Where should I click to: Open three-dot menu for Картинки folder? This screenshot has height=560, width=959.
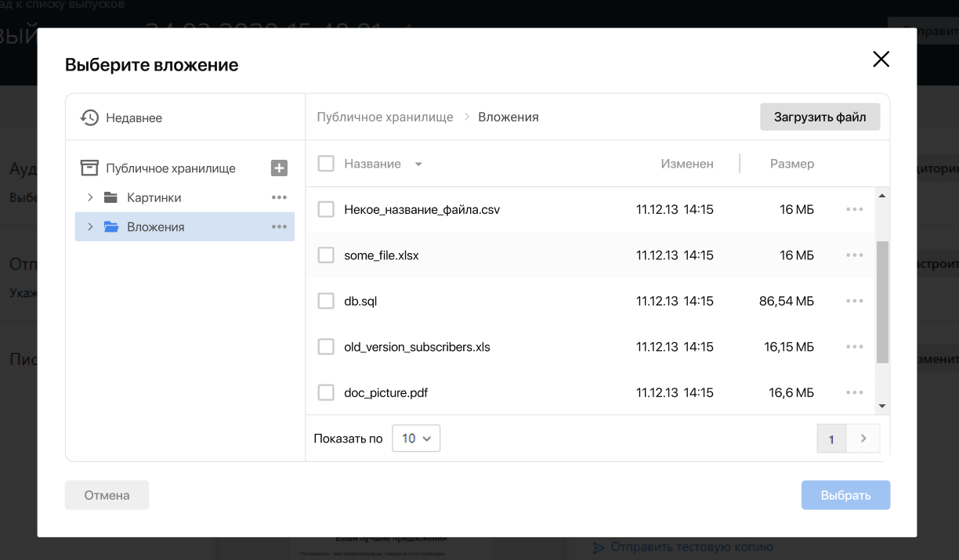[x=279, y=197]
